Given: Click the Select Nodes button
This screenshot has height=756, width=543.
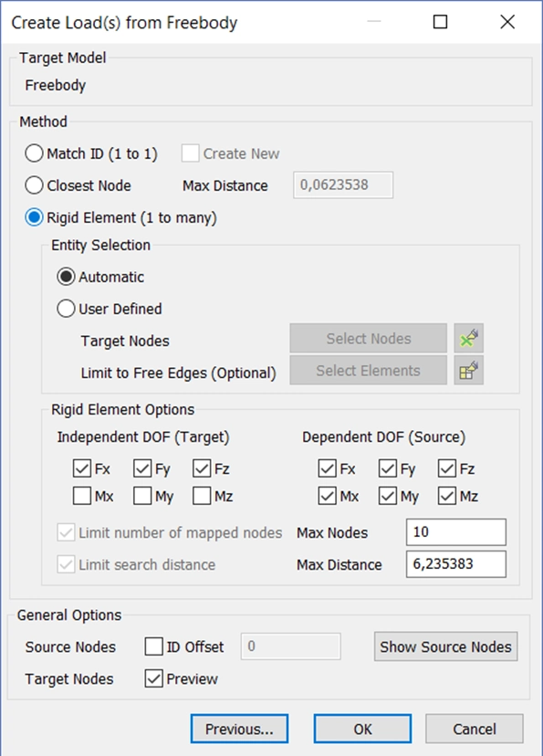Looking at the screenshot, I should [x=369, y=339].
